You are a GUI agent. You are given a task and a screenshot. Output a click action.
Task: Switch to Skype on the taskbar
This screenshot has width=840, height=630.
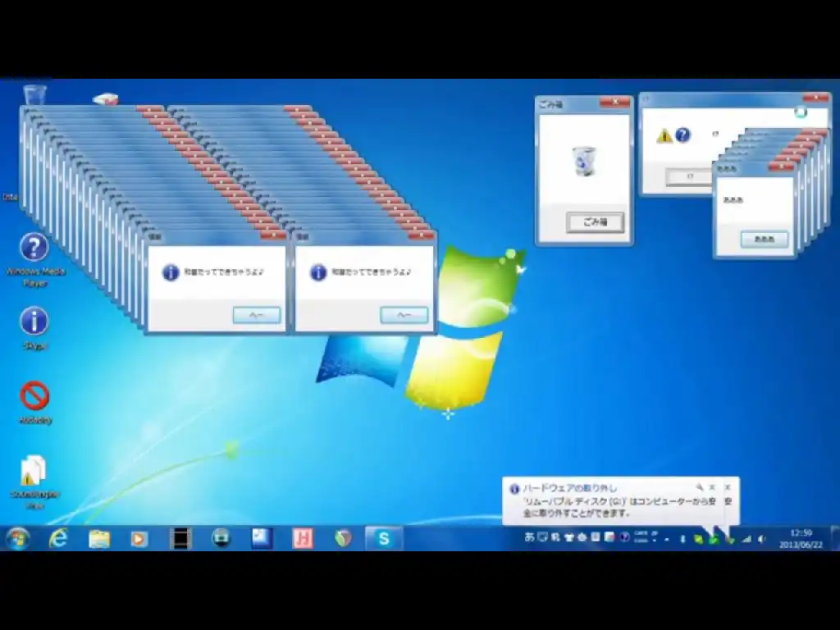(384, 538)
